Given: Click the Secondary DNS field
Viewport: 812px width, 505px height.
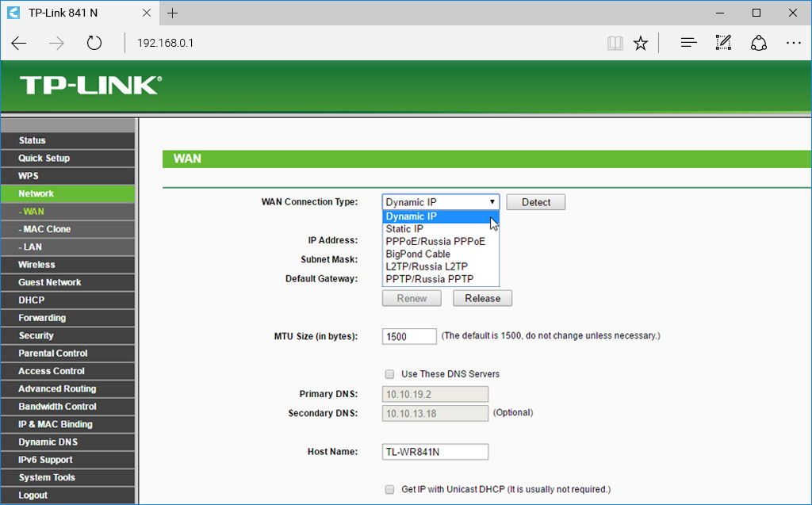Looking at the screenshot, I should pyautogui.click(x=435, y=413).
